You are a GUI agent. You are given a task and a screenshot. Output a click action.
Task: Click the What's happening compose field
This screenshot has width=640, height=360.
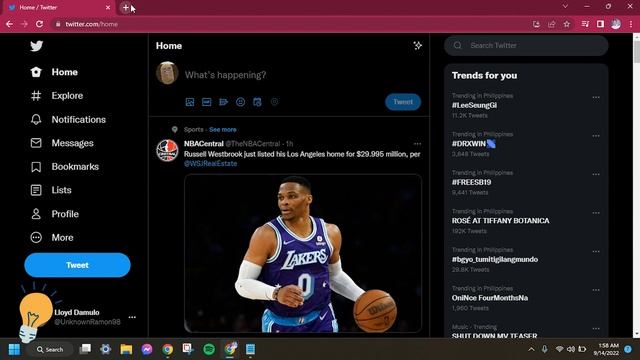click(225, 75)
